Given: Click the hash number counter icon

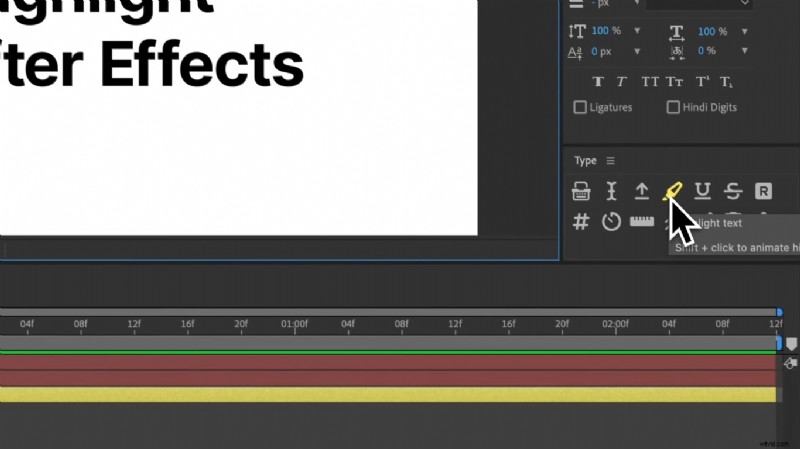Looking at the screenshot, I should [581, 221].
